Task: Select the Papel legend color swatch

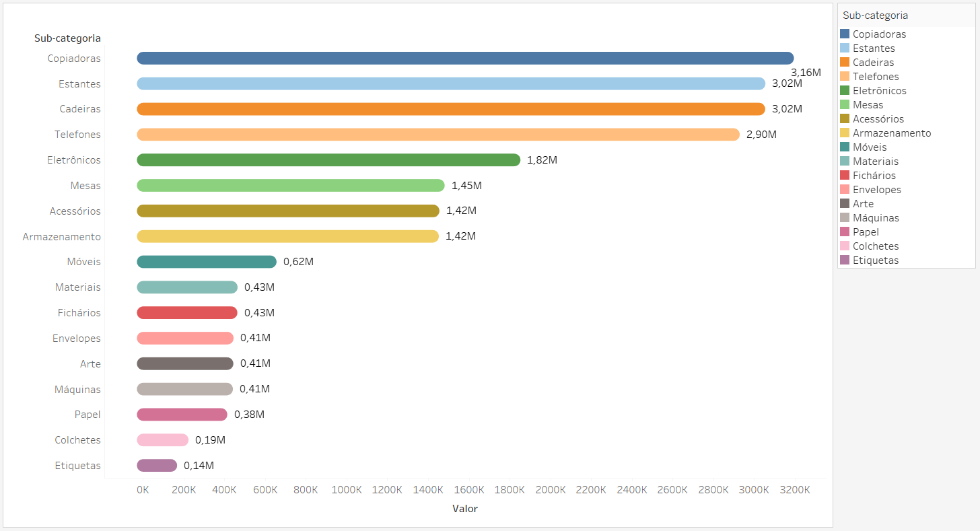Action: coord(845,232)
